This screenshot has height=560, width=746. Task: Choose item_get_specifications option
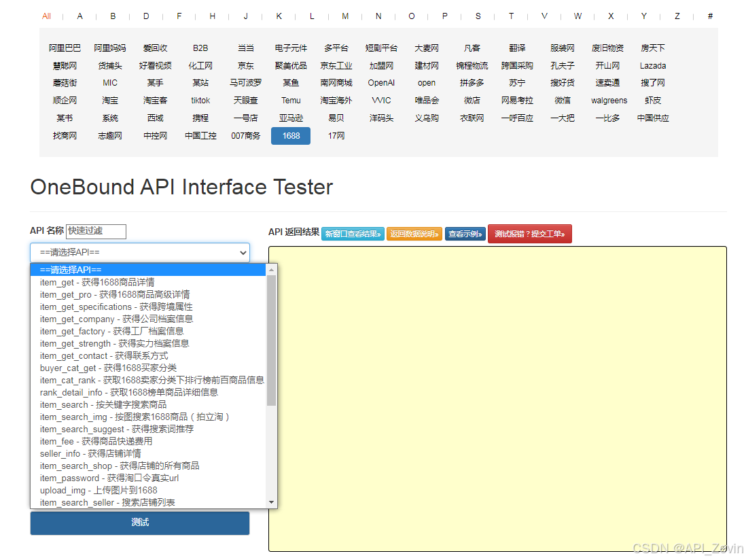point(148,307)
